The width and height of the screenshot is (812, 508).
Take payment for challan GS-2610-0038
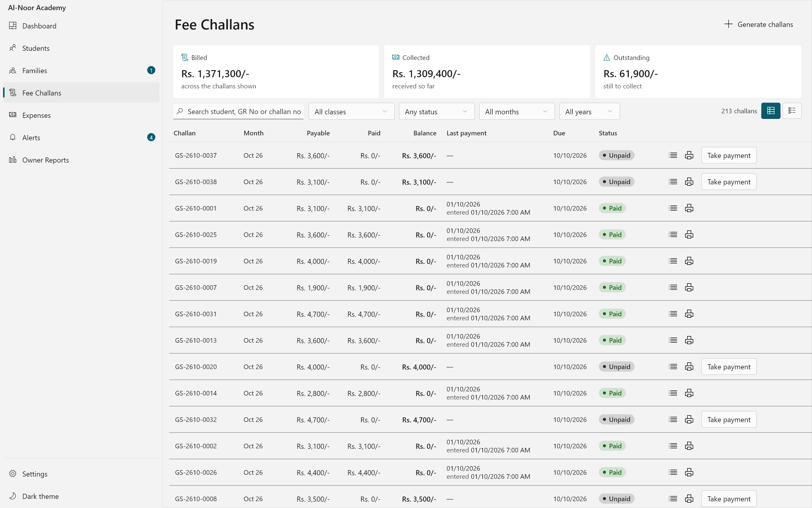coord(729,182)
